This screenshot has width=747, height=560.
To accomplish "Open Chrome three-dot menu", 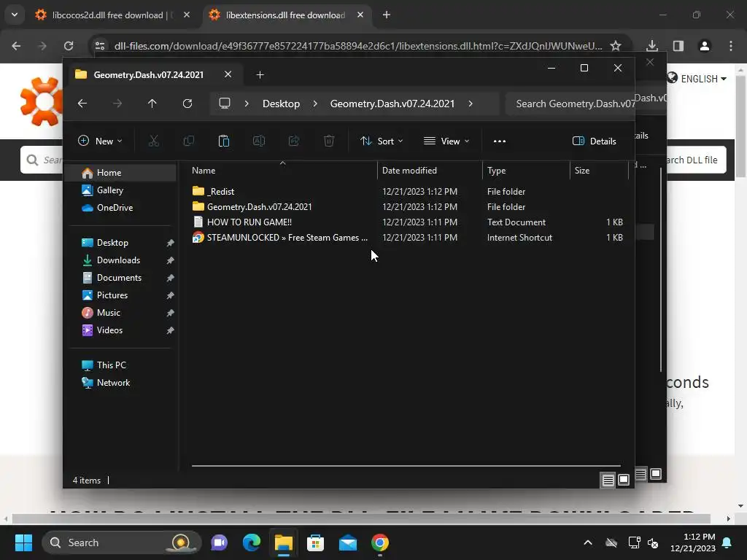I will tap(731, 46).
